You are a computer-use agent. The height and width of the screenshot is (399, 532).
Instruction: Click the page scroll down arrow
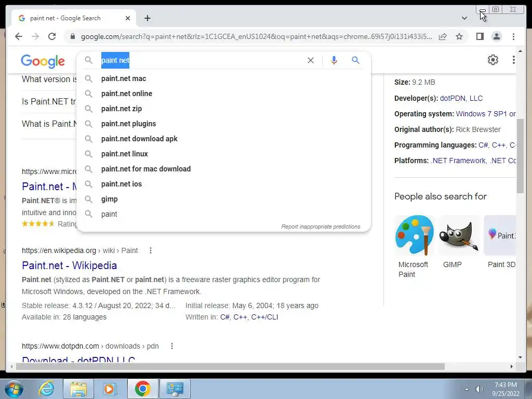tap(521, 357)
